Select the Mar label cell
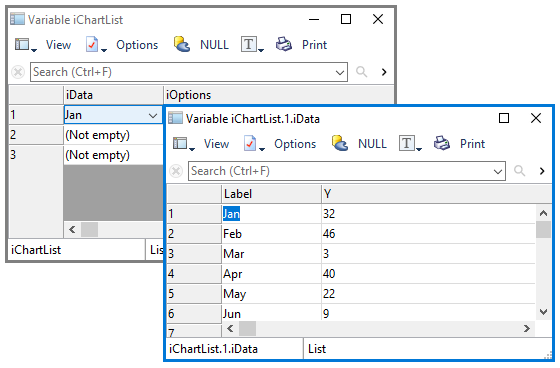 [x=271, y=254]
